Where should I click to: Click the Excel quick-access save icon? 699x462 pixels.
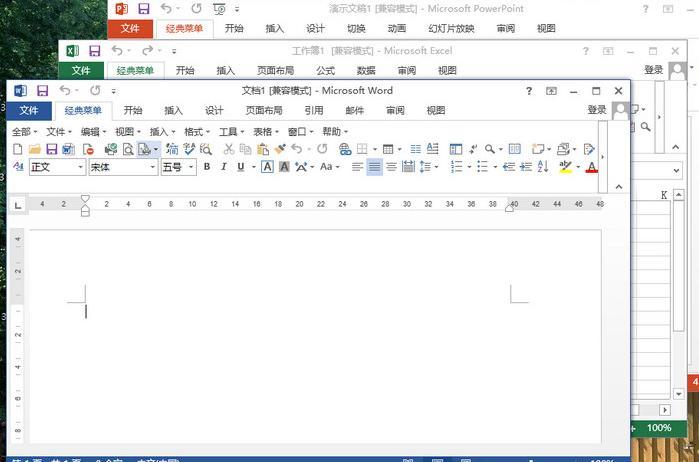(95, 51)
